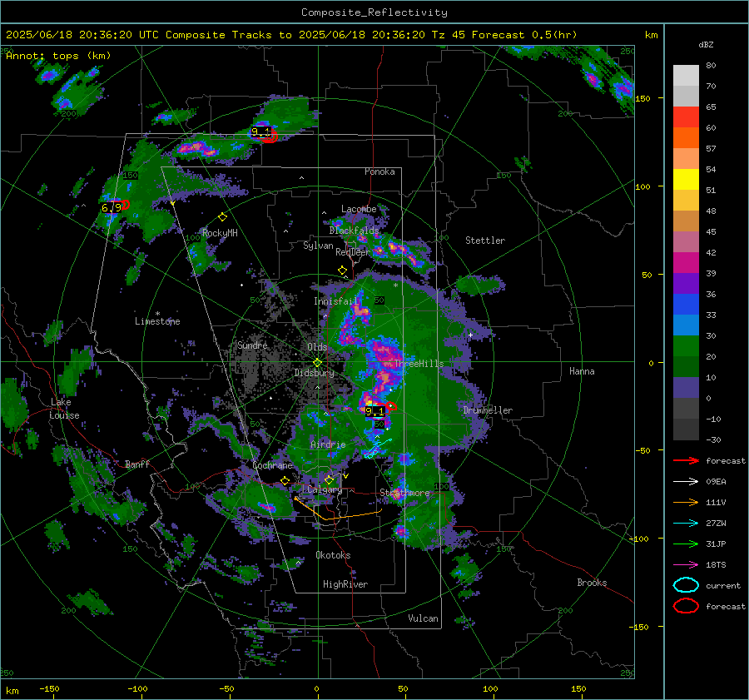Viewport: 749px width, 700px height.
Task: Click the 'Annot: tops (km)' label
Action: [58, 56]
